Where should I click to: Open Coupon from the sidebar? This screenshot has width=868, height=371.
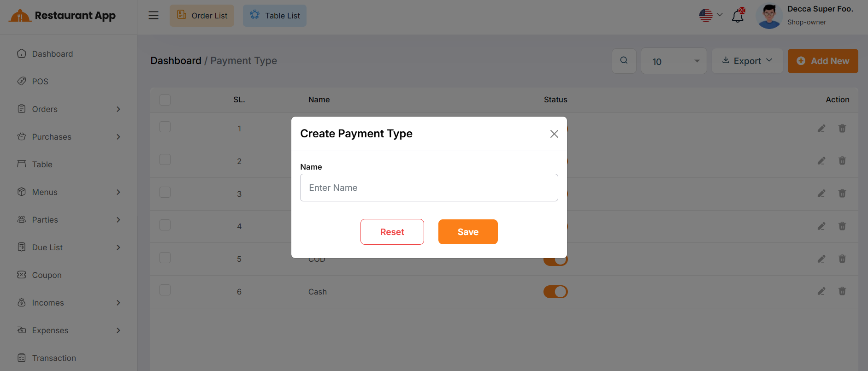[x=47, y=275]
